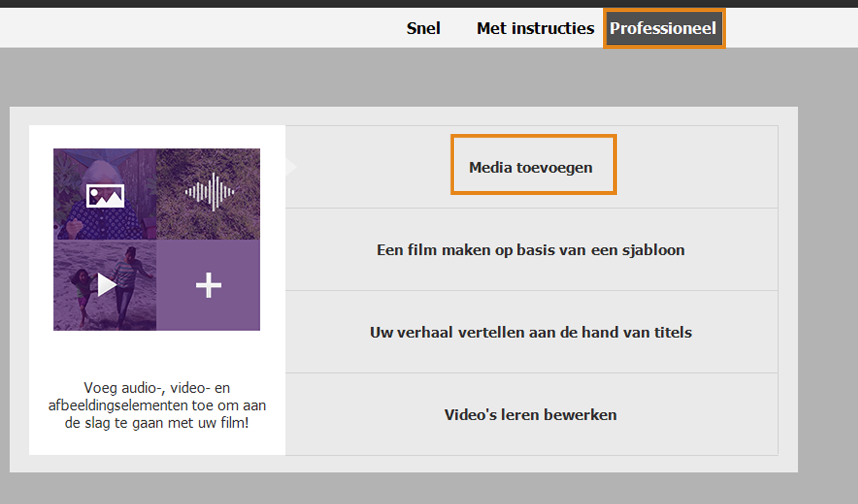
Task: Click the white plus icon
Action: [208, 285]
